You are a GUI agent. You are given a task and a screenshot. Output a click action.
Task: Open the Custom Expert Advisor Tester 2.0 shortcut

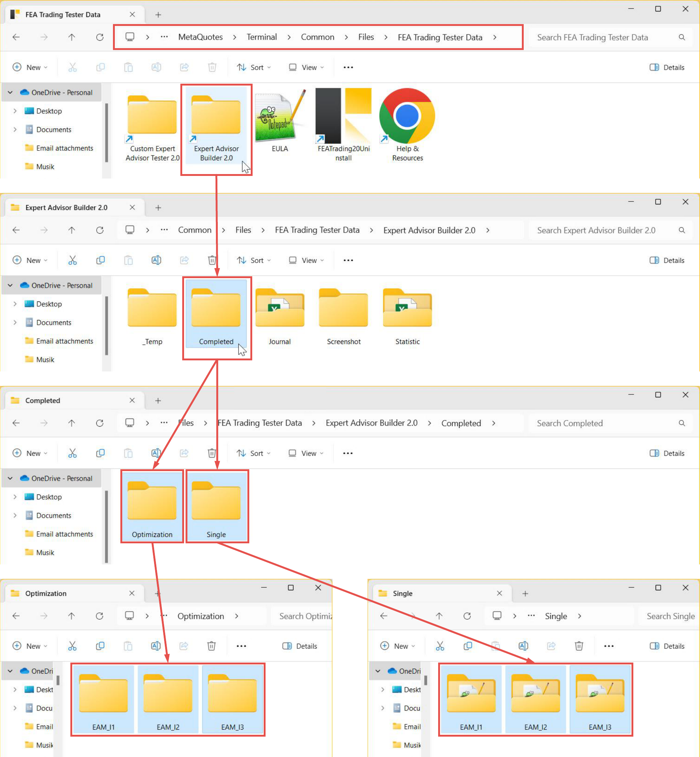point(152,125)
